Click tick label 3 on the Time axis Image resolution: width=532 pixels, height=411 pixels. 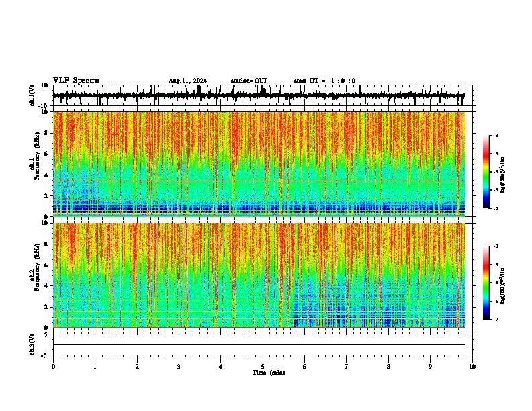(179, 367)
